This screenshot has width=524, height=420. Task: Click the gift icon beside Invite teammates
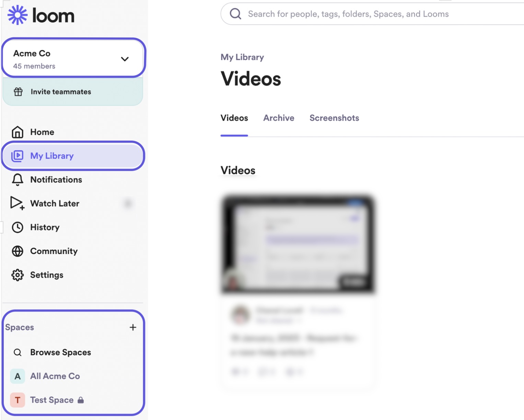click(18, 92)
